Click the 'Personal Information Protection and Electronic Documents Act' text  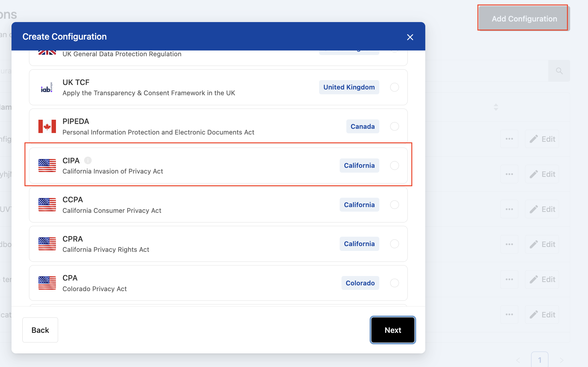(158, 132)
